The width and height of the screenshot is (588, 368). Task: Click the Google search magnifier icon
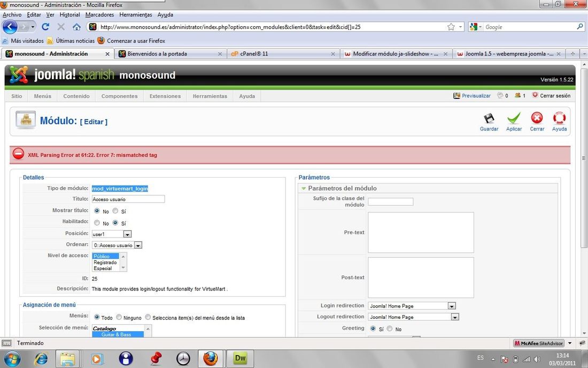pyautogui.click(x=580, y=27)
